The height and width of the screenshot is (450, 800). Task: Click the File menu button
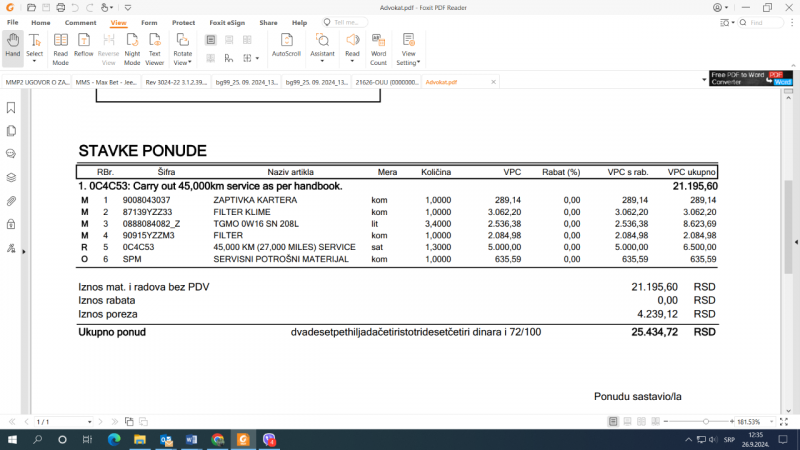point(13,22)
